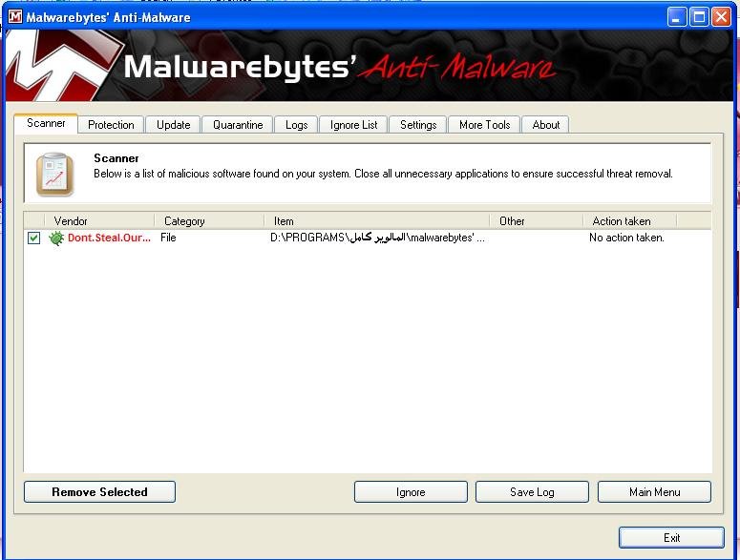Image resolution: width=740 pixels, height=560 pixels.
Task: Go to the Update tab
Action: click(173, 125)
